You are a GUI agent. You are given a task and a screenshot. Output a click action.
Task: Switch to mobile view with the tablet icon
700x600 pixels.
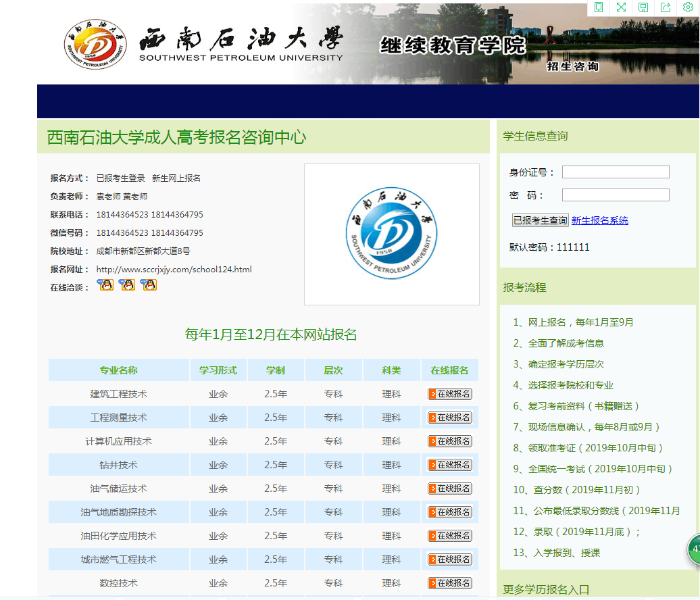pyautogui.click(x=599, y=7)
